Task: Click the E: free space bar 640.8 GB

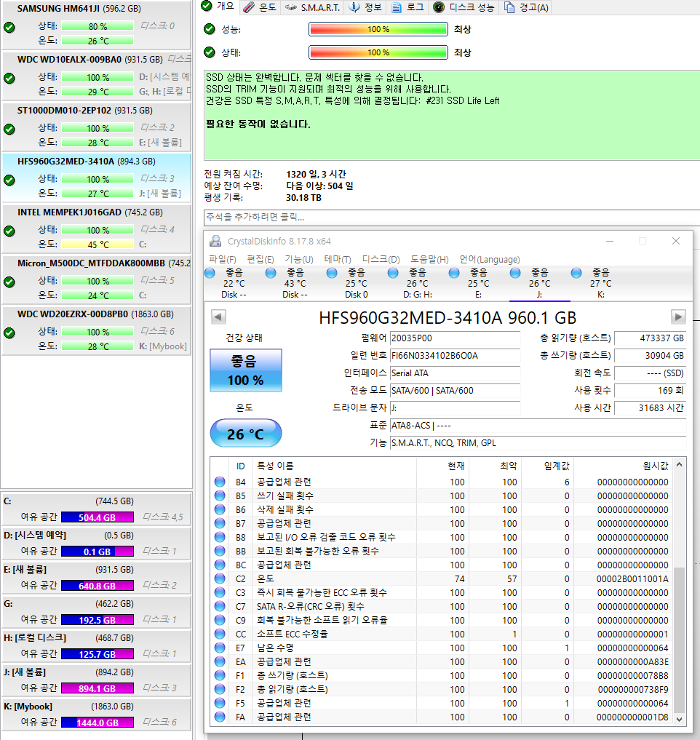Action: coord(98,586)
